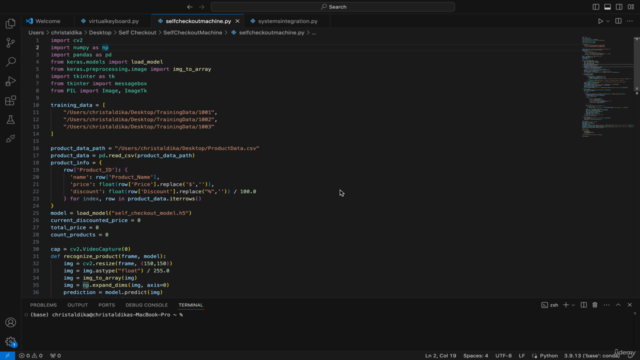Screen dimensions: 640x360
Task: Click Desktop in the breadcrumb
Action: tap(100, 33)
